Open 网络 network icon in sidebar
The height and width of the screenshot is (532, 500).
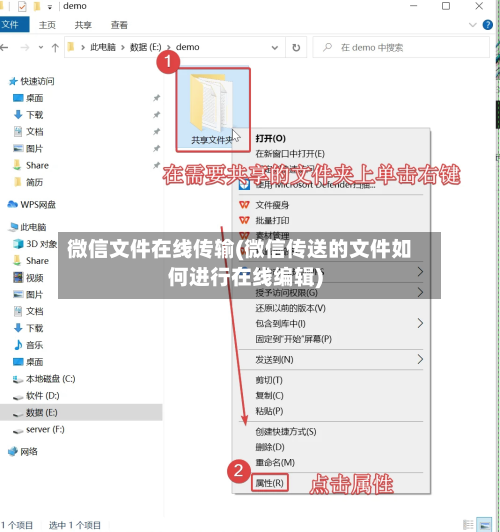[x=13, y=452]
